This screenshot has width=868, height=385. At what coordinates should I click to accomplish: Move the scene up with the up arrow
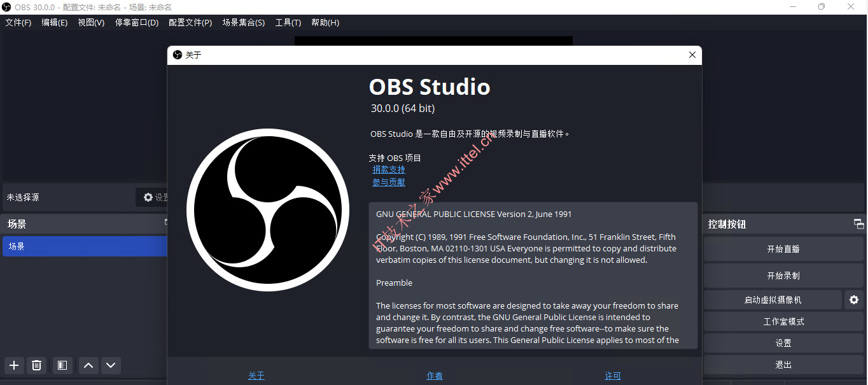pyautogui.click(x=88, y=365)
